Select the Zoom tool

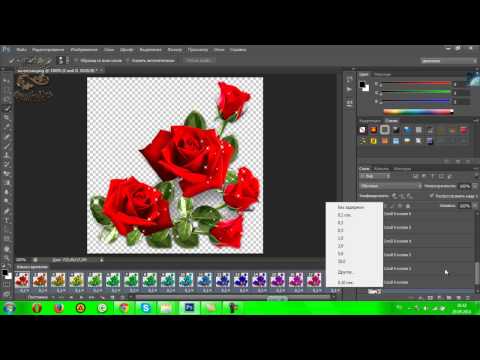click(7, 258)
